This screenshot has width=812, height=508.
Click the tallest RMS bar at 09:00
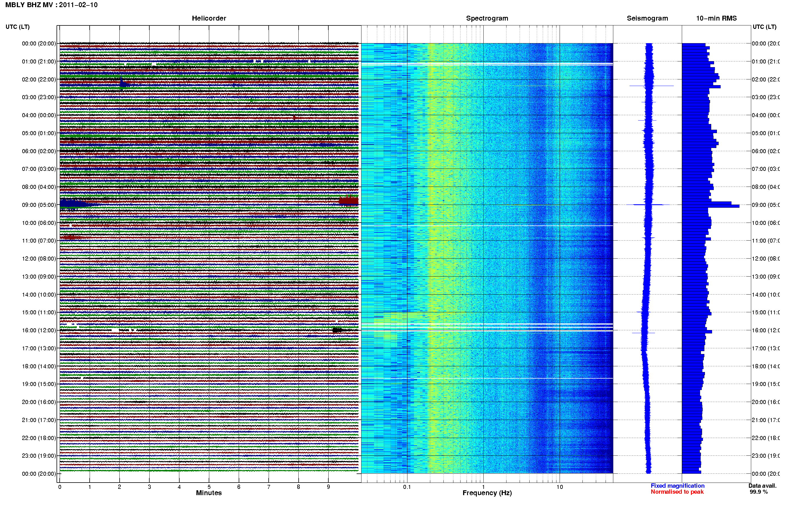pos(711,206)
